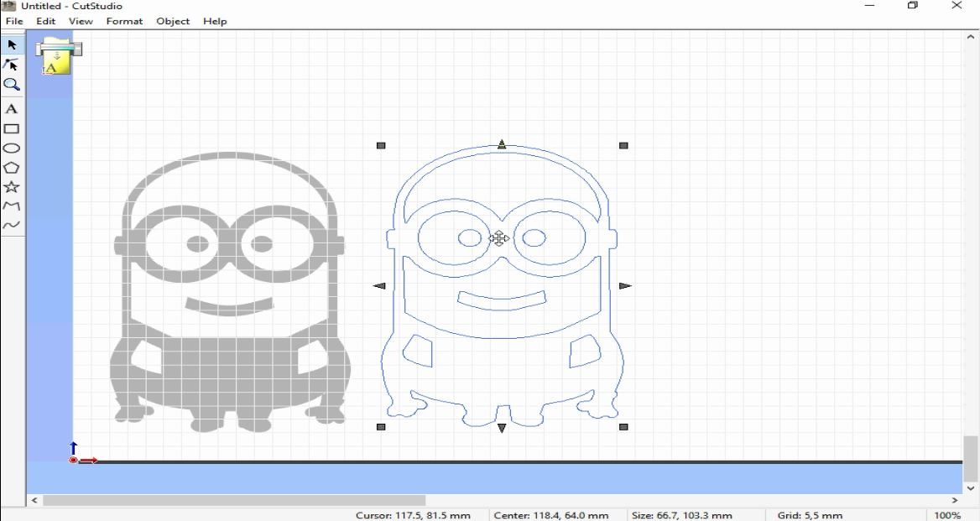Click the origin point marker
Screen dimensions: 980x521
tap(73, 460)
